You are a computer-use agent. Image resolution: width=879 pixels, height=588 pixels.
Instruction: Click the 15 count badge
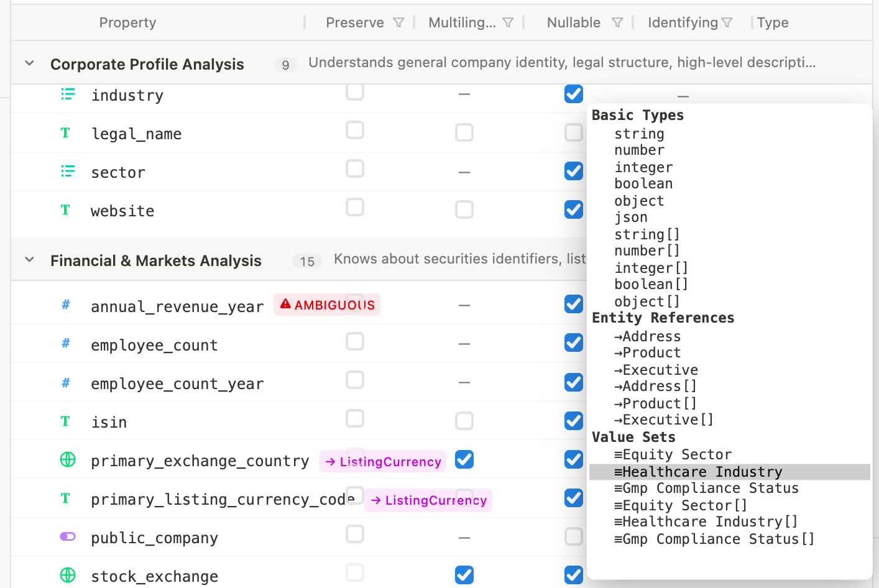307,261
